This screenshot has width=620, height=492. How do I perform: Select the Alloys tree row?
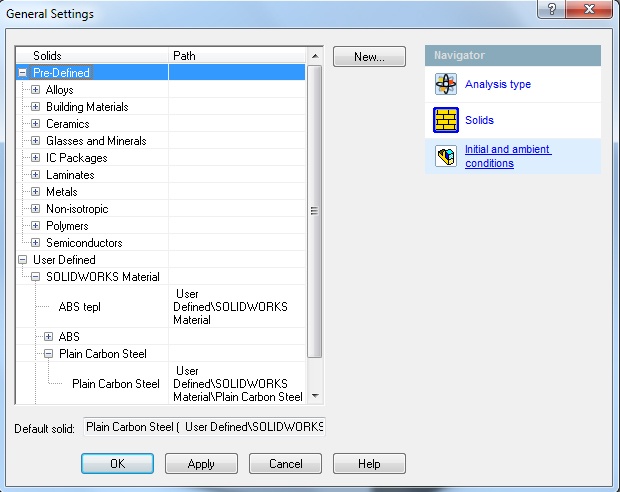(161, 89)
